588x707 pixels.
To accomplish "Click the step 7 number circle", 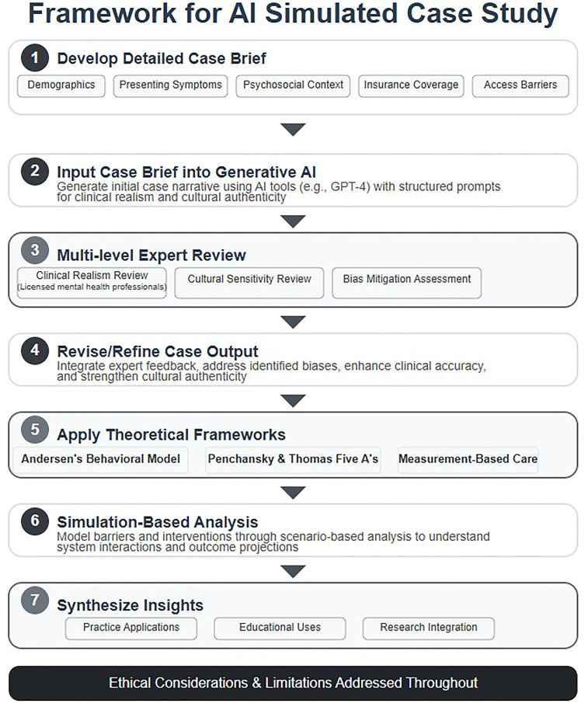I will tap(36, 601).
